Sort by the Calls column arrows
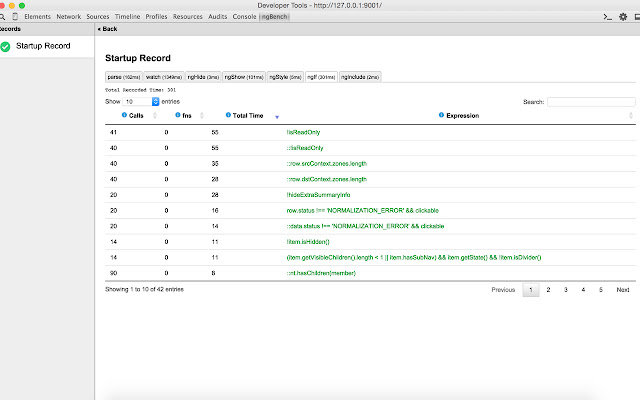Viewport: 640px width, 400px height. (155, 116)
